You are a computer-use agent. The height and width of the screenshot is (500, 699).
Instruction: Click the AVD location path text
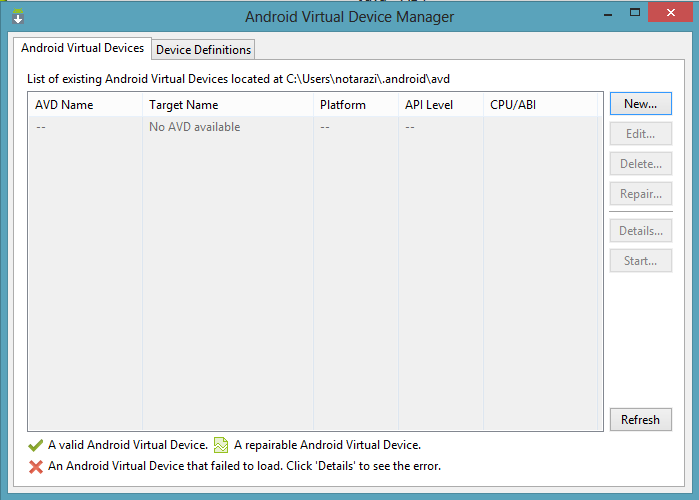(x=368, y=79)
